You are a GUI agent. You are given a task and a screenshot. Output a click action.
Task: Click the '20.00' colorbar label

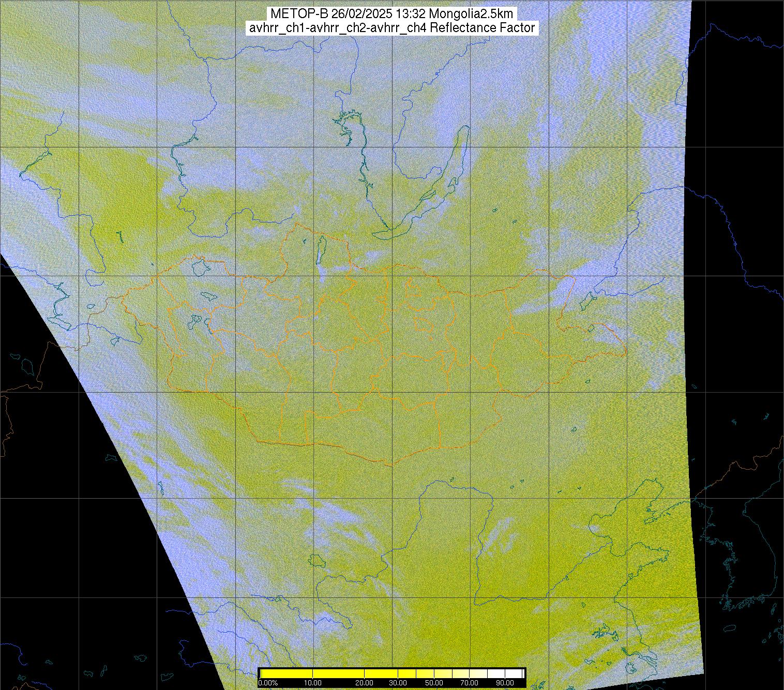tap(365, 683)
